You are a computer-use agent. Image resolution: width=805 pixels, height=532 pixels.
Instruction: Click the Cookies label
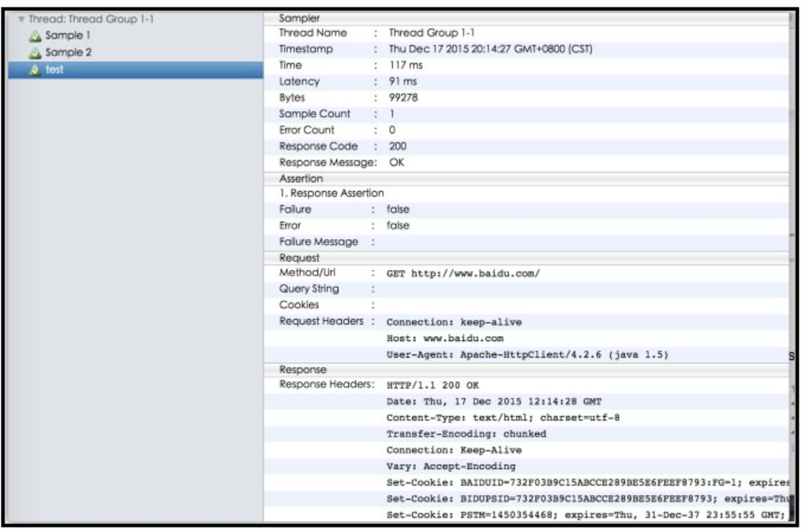pyautogui.click(x=299, y=305)
